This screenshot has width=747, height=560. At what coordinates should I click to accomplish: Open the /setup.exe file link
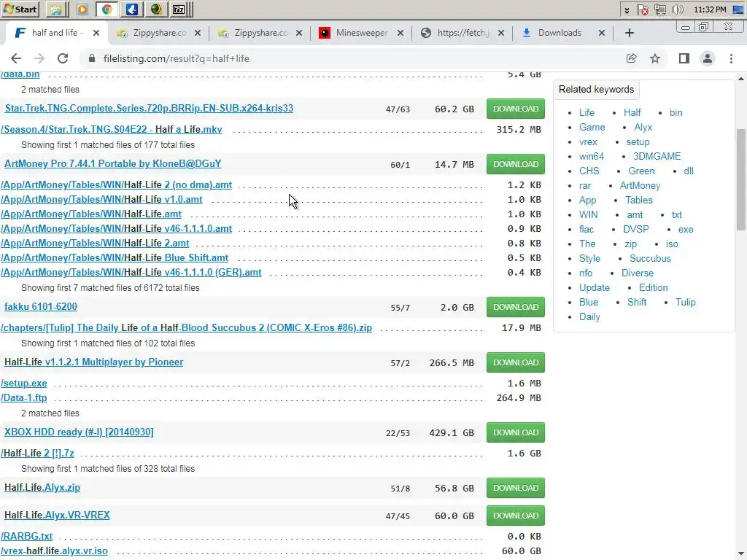tap(24, 383)
